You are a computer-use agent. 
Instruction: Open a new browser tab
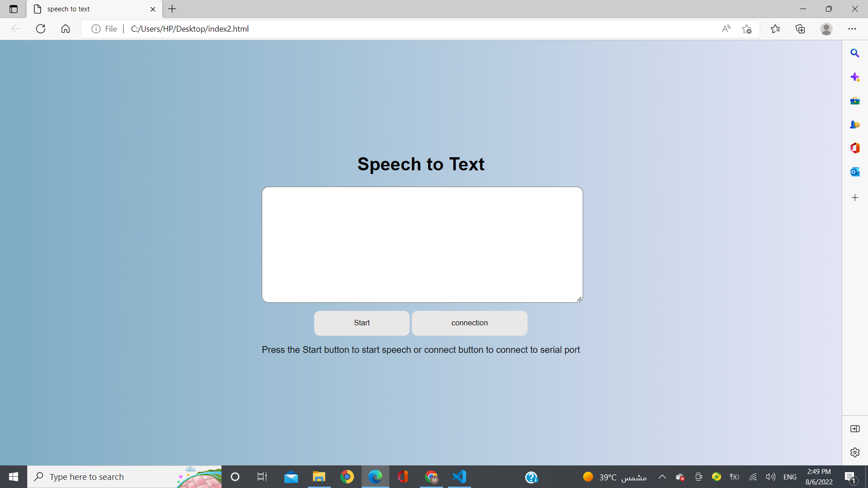pyautogui.click(x=172, y=9)
